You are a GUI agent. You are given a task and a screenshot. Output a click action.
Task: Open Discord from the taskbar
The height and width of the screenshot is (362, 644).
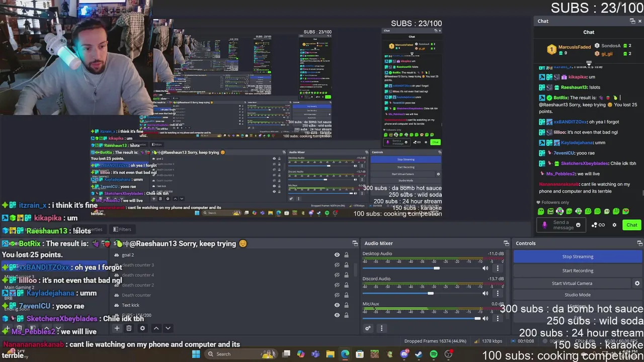click(404, 354)
